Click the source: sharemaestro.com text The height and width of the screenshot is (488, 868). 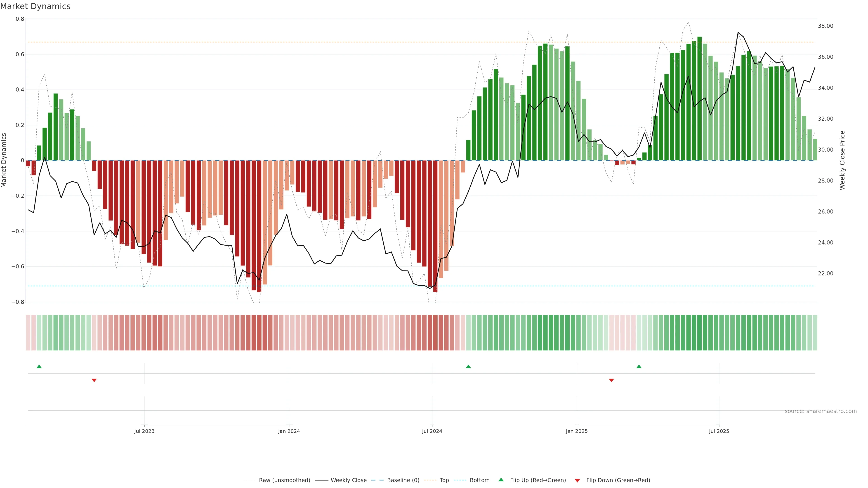821,411
